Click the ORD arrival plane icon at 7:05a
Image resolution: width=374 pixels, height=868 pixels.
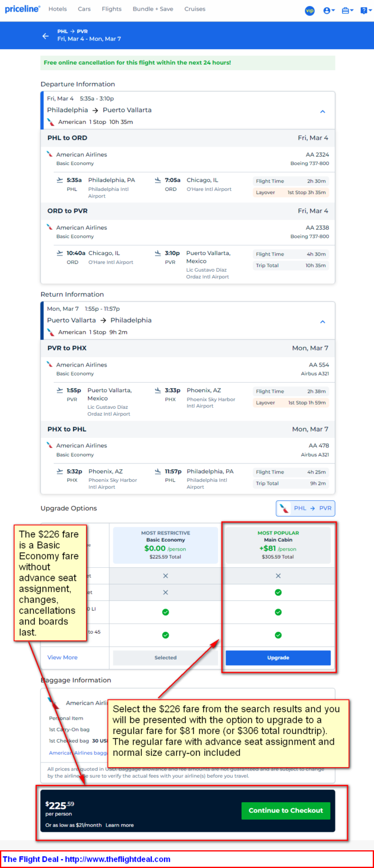[159, 180]
